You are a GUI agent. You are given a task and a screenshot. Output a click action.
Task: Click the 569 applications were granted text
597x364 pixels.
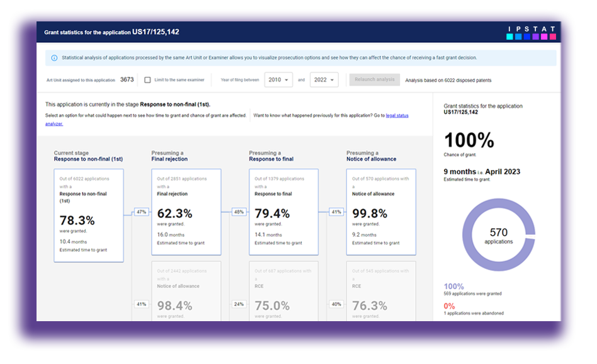click(472, 293)
